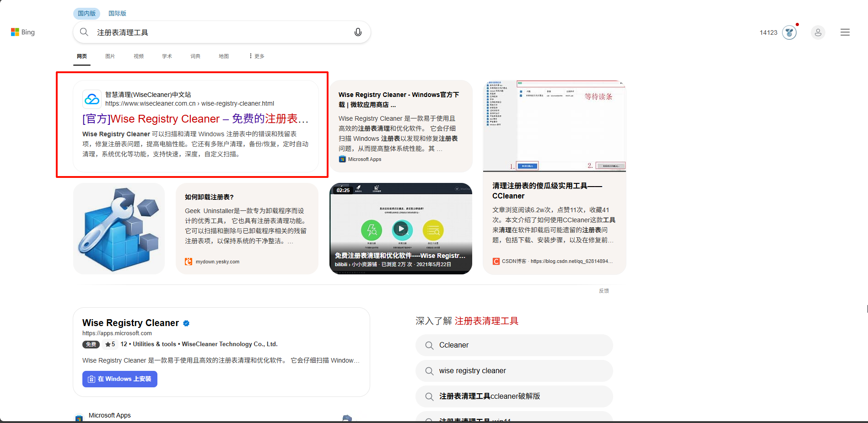The image size is (868, 423).
Task: Click the 14123 rewards points
Action: point(769,32)
